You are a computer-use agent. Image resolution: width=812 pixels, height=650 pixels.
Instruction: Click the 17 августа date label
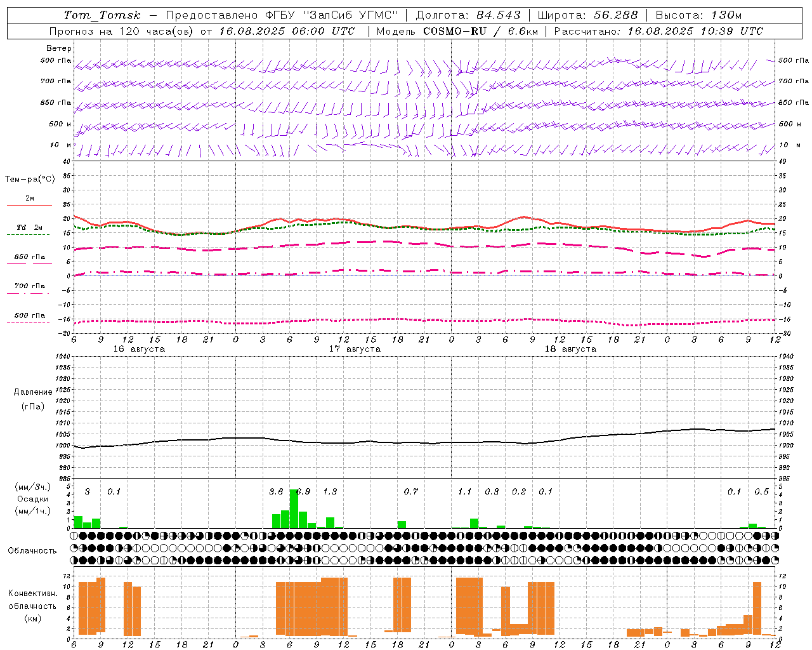pyautogui.click(x=355, y=349)
